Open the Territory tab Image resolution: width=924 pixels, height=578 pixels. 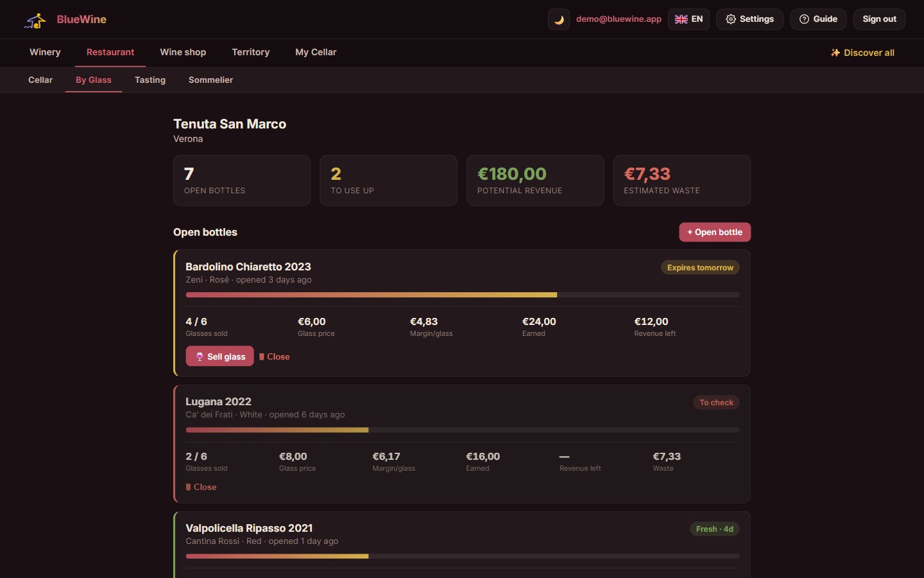pos(251,52)
